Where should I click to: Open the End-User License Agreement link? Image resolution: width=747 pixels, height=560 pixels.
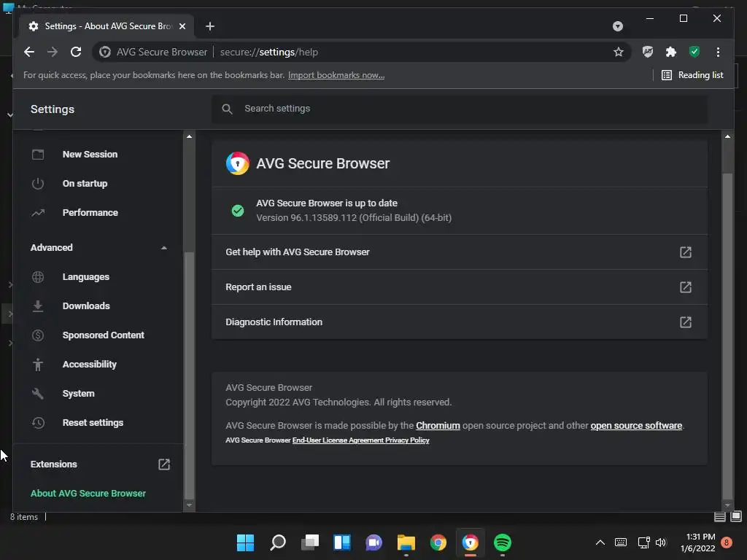click(338, 440)
